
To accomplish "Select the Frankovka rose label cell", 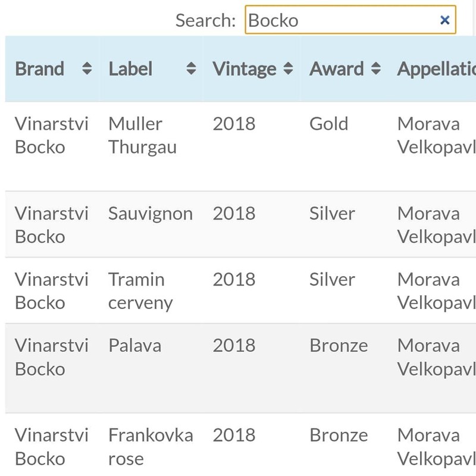I will pyautogui.click(x=151, y=447).
